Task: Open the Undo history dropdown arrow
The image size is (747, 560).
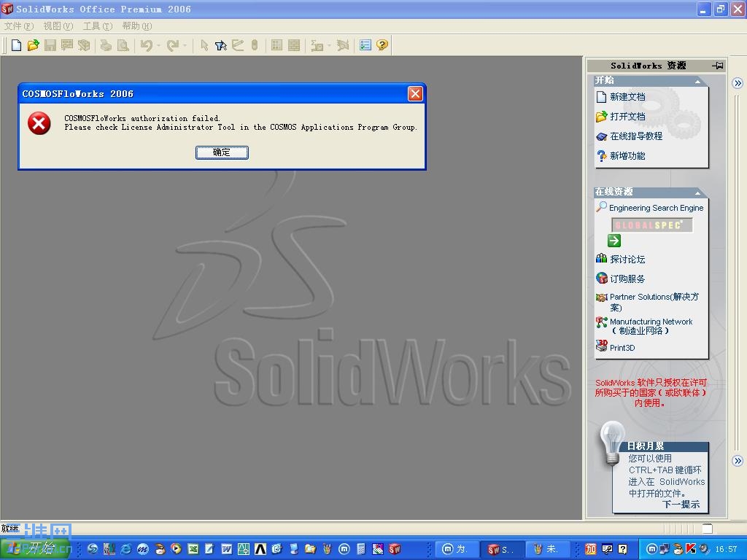Action: [x=158, y=46]
